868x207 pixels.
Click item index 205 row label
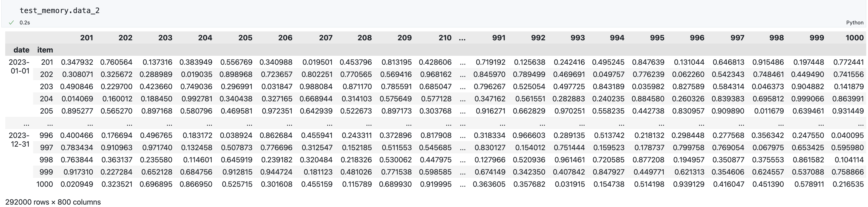[46, 111]
